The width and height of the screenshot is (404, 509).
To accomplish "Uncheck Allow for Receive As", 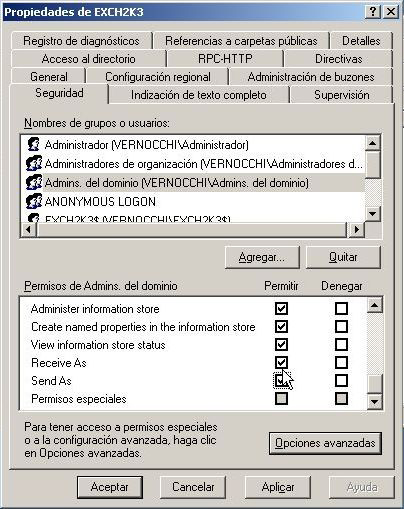I will click(281, 362).
